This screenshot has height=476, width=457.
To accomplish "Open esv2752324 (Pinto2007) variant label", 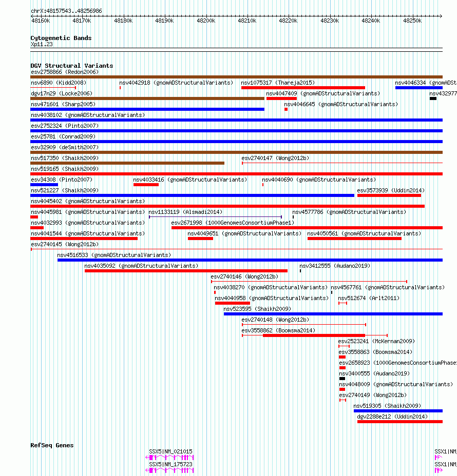I will pyautogui.click(x=65, y=126).
